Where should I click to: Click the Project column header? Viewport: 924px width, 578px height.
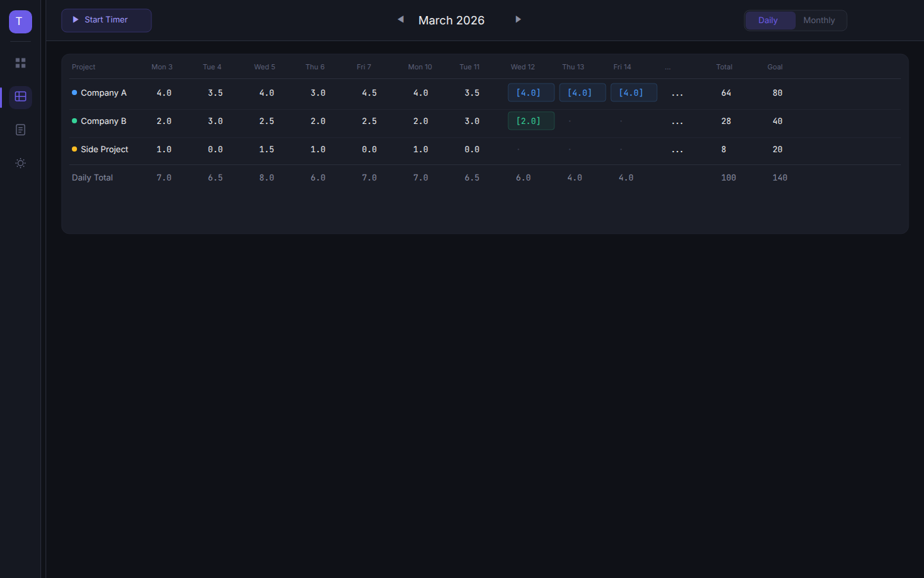pyautogui.click(x=83, y=67)
